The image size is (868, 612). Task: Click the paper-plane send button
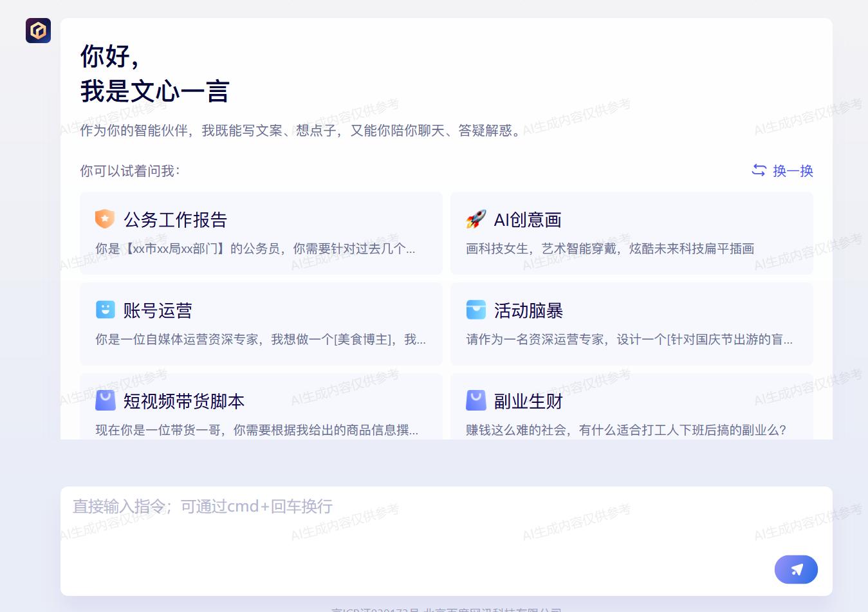[796, 570]
